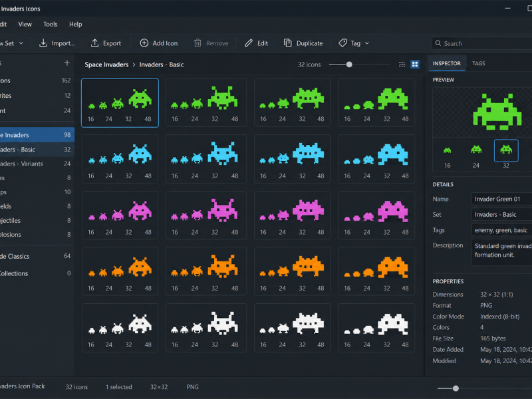Select the fourth green invader icon card

376,103
